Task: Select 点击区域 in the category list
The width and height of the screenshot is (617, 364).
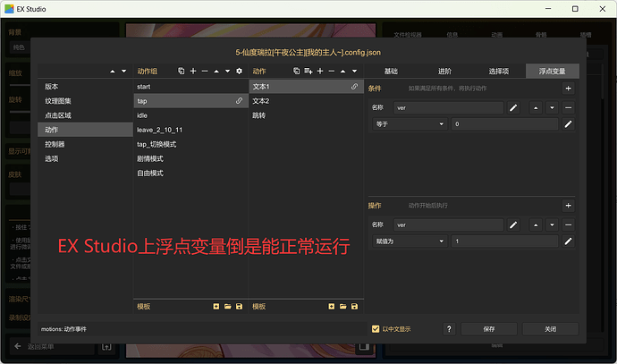Action: [85, 115]
